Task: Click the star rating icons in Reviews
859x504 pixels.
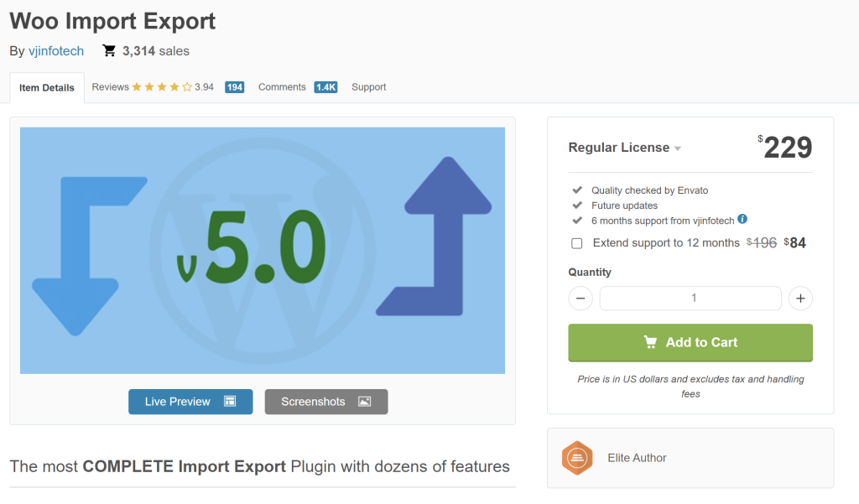Action: click(x=162, y=87)
